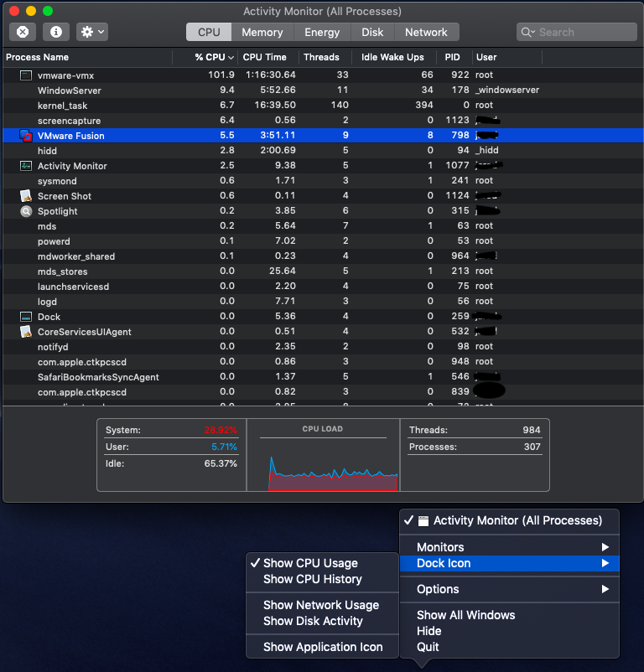Screen dimensions: 644x672
Task: Sort by PID column header
Action: coord(454,57)
